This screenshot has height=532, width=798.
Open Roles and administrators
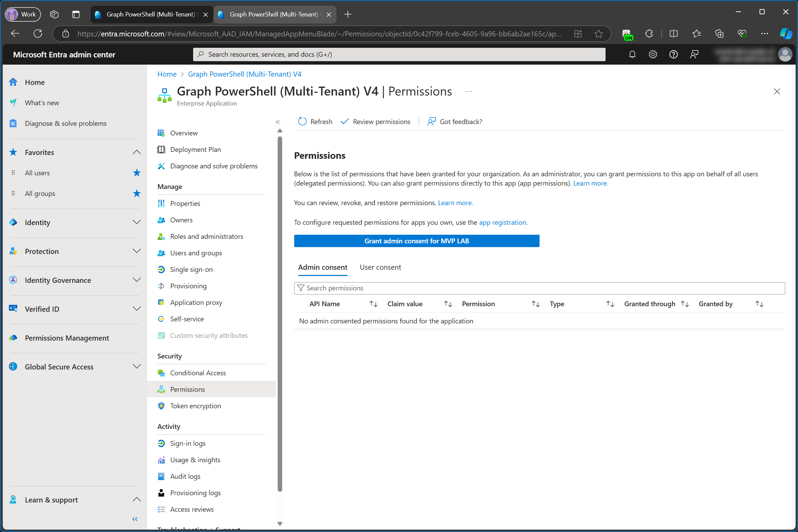[x=206, y=236]
